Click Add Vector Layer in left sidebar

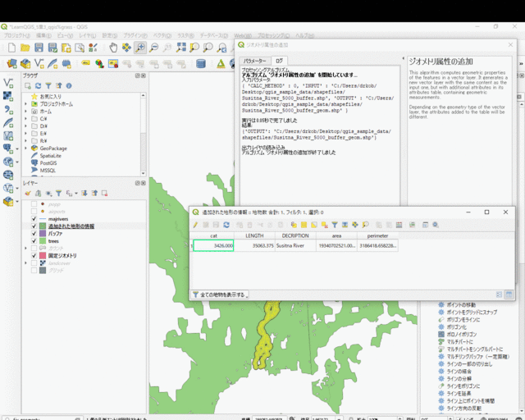[8, 82]
